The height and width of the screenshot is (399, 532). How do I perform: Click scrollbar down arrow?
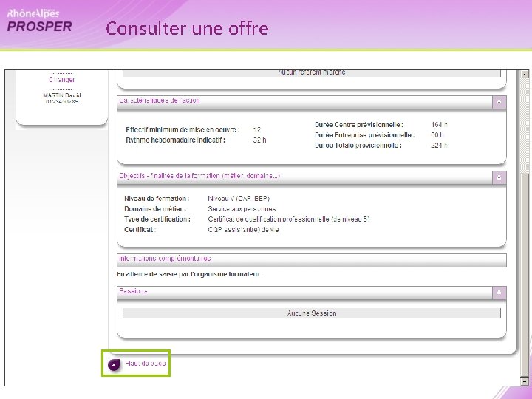(525, 381)
